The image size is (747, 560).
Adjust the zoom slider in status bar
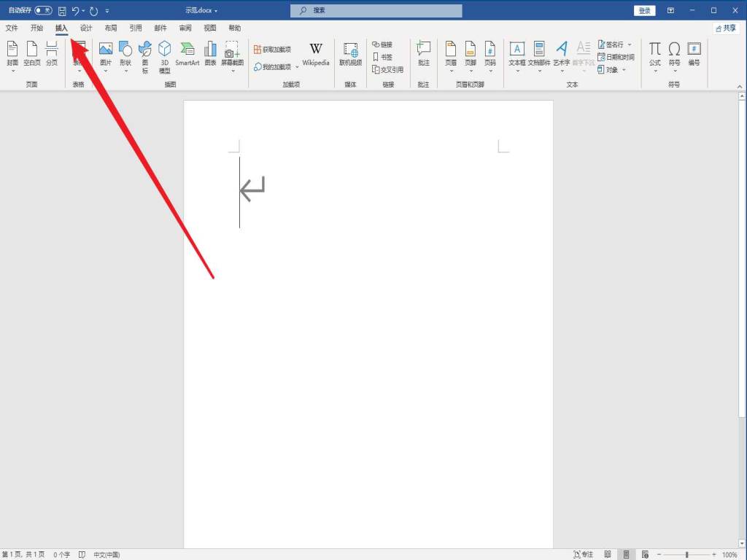click(686, 555)
